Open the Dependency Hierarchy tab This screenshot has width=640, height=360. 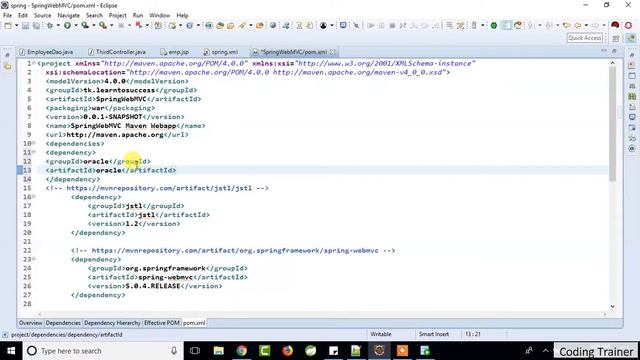pos(112,323)
